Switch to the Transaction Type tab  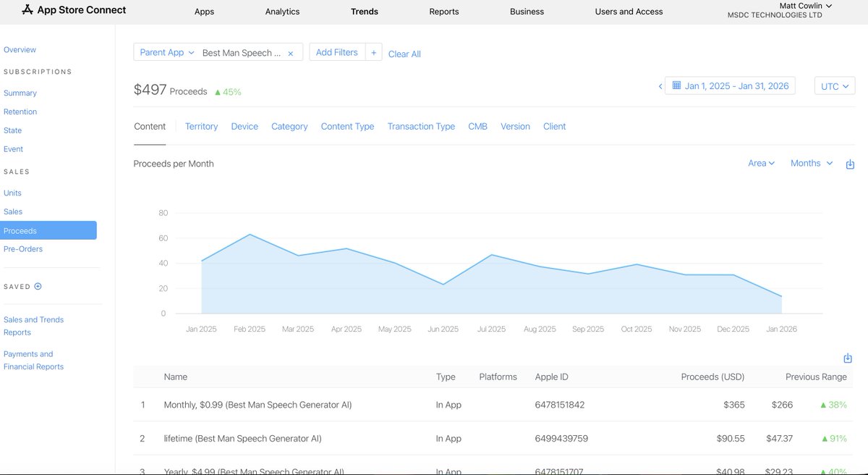tap(421, 126)
